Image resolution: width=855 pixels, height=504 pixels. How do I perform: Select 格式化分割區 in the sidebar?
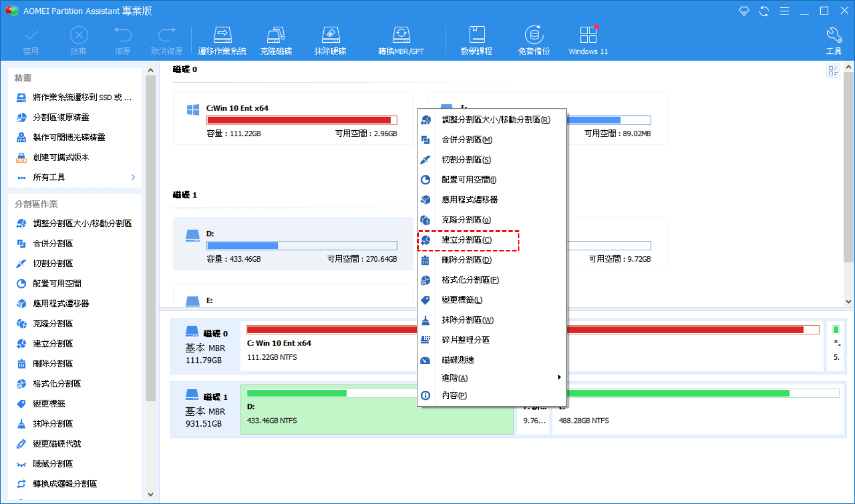click(x=49, y=384)
